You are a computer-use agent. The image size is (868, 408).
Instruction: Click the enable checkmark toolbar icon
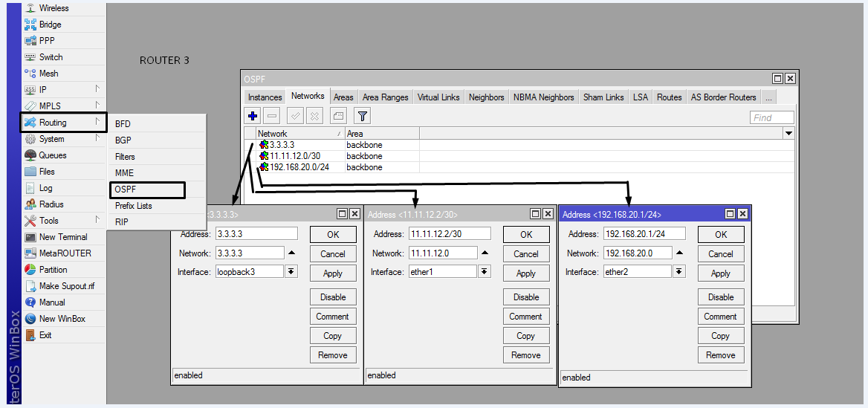(x=296, y=116)
